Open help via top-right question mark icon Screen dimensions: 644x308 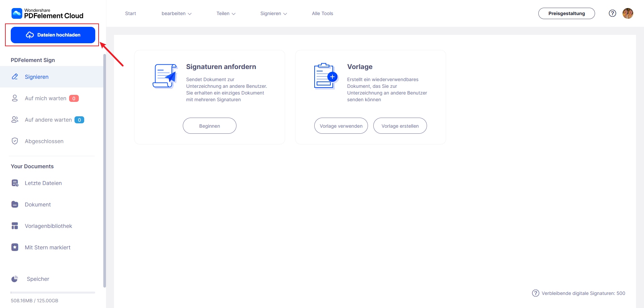pyautogui.click(x=612, y=13)
